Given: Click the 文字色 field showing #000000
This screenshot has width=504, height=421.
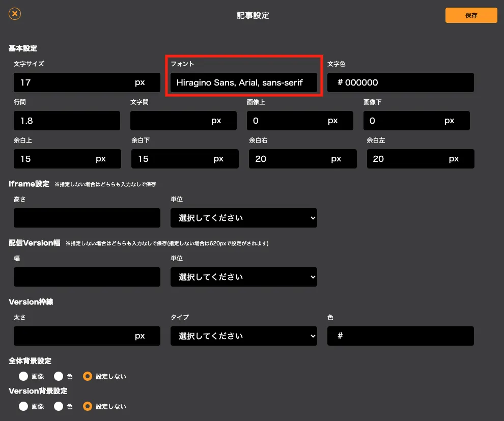Looking at the screenshot, I should [401, 82].
